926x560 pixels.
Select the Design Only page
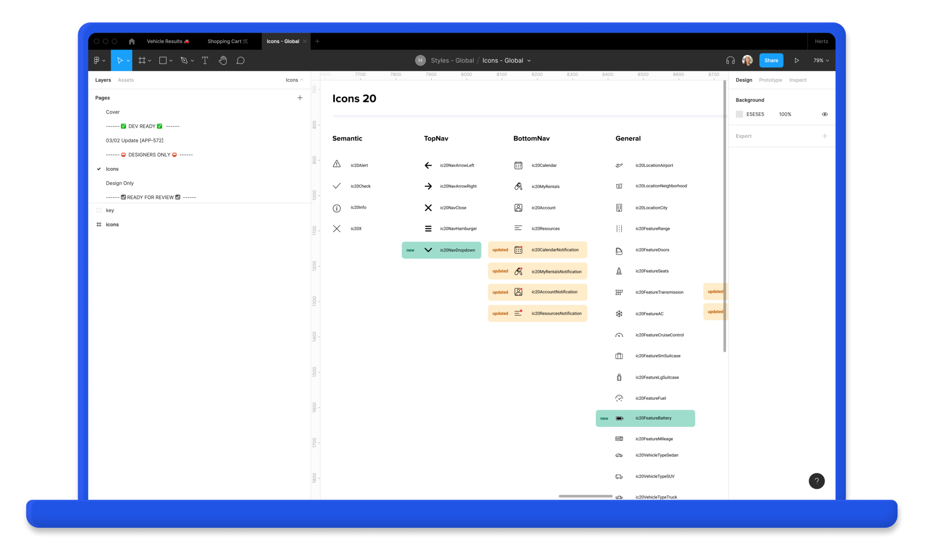[x=120, y=183]
